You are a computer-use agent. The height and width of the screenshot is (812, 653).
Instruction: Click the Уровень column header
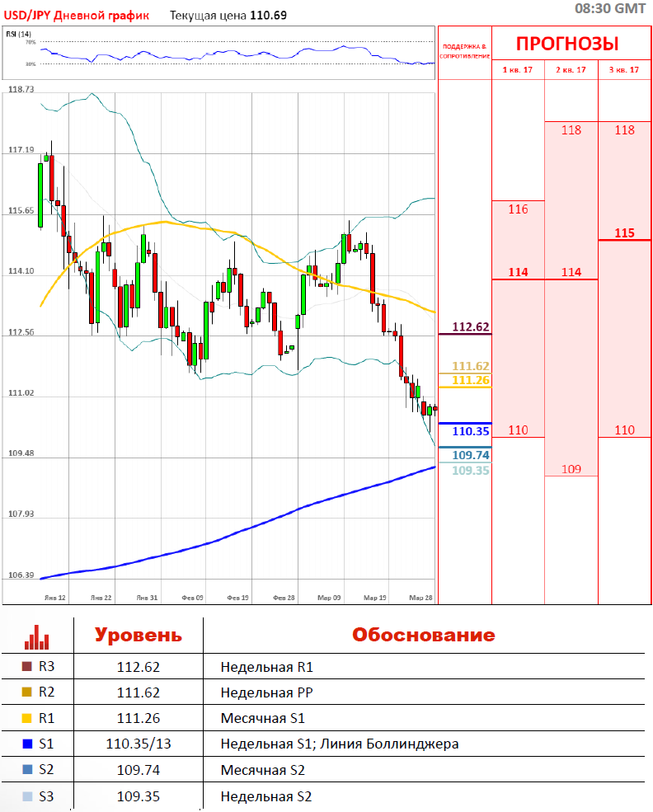138,636
